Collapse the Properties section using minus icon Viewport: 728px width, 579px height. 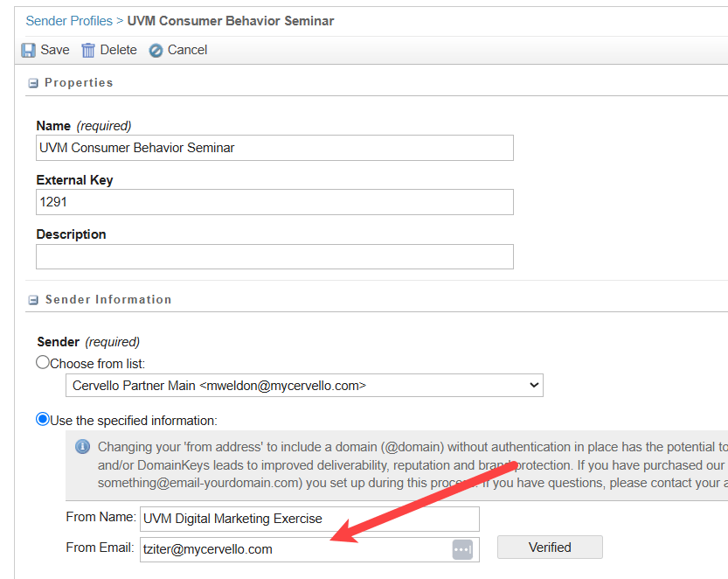[33, 83]
